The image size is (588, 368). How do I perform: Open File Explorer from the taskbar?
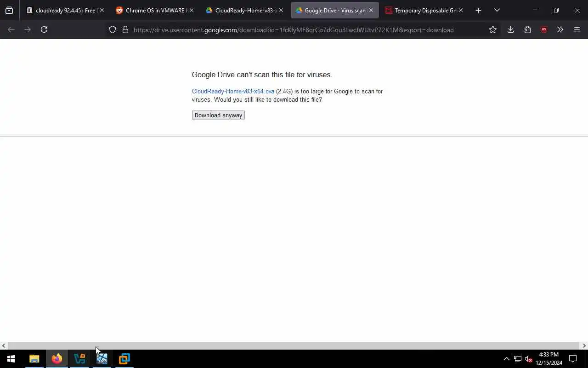click(34, 359)
